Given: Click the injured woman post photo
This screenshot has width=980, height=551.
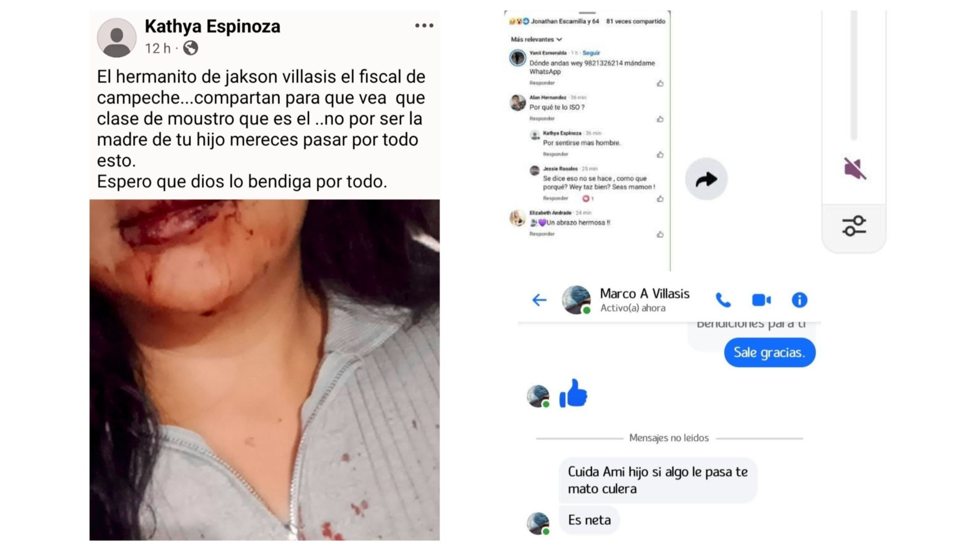Looking at the screenshot, I should tap(264, 370).
